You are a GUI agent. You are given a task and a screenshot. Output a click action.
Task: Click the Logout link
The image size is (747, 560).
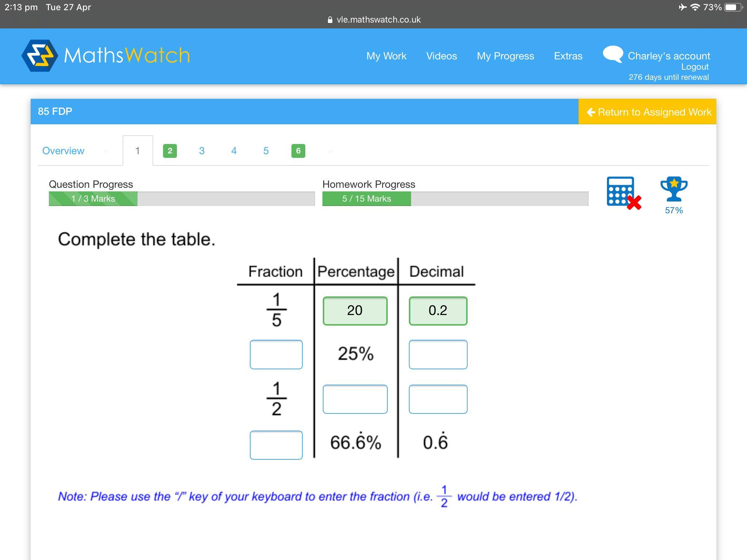pyautogui.click(x=694, y=67)
